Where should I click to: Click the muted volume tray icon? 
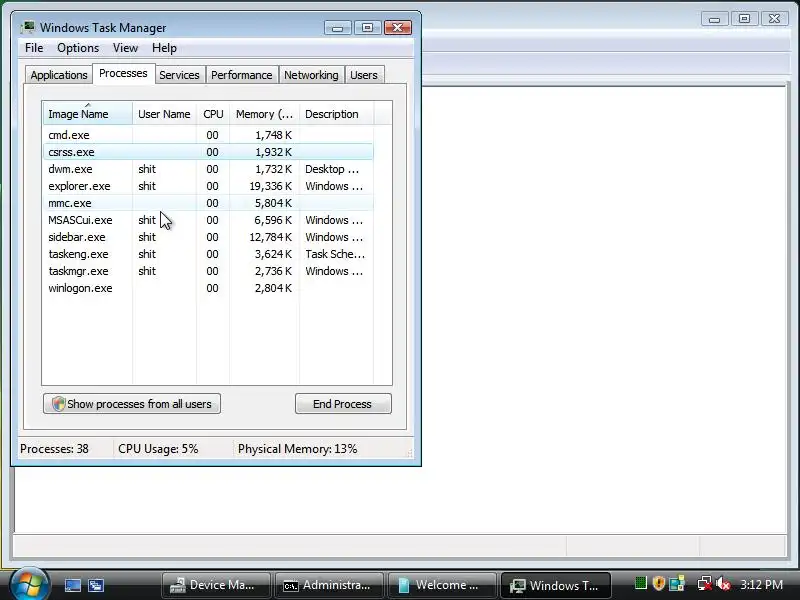[x=722, y=584]
